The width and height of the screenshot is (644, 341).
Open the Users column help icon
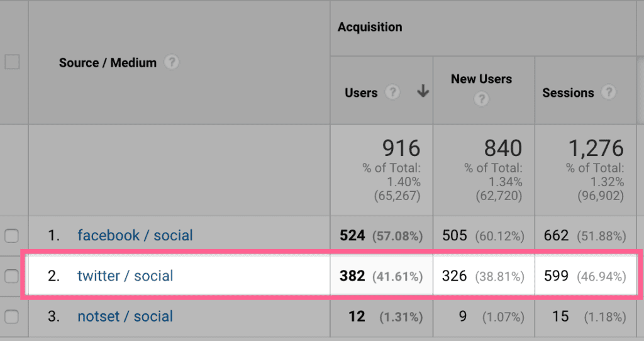392,92
